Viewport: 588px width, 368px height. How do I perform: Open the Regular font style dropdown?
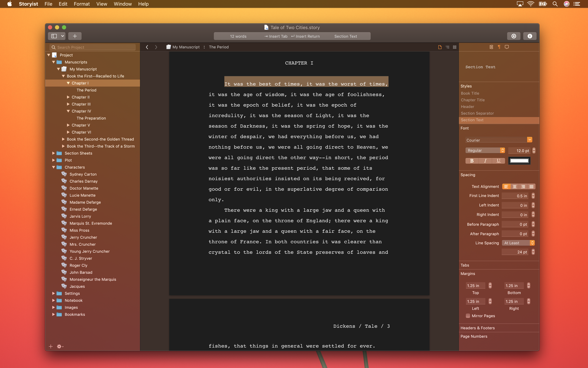pyautogui.click(x=485, y=150)
